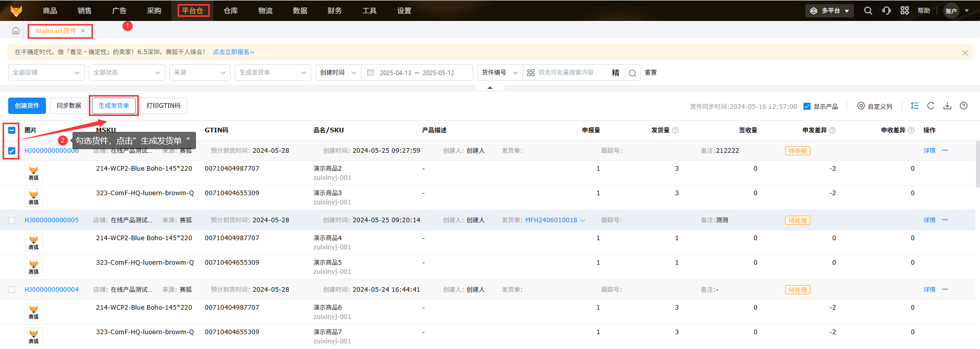Click the download export icon
This screenshot has width=980, height=349.
(947, 106)
